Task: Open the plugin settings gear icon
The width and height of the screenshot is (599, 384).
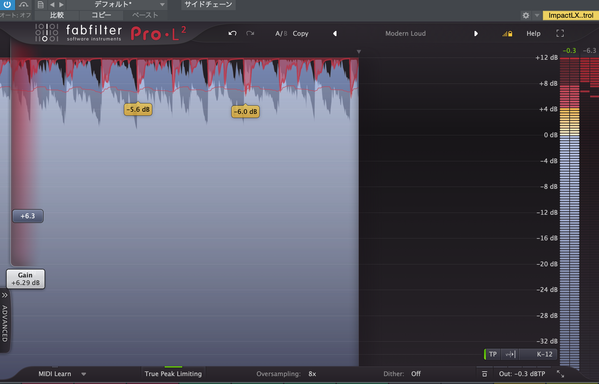Action: (x=526, y=15)
